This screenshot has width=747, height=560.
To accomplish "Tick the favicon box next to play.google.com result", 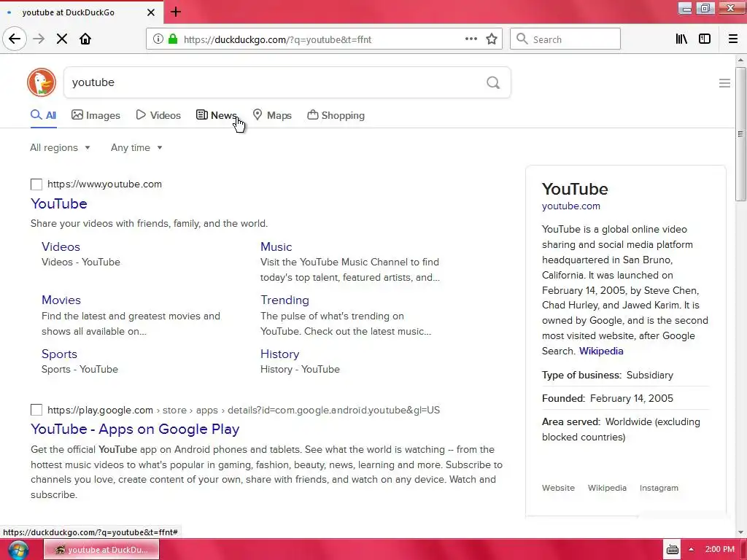I will (36, 410).
